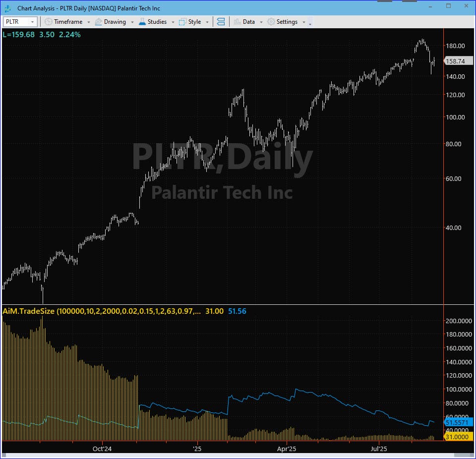The width and height of the screenshot is (476, 459).
Task: Open the PLTR symbol dropdown arrow
Action: pyautogui.click(x=33, y=22)
